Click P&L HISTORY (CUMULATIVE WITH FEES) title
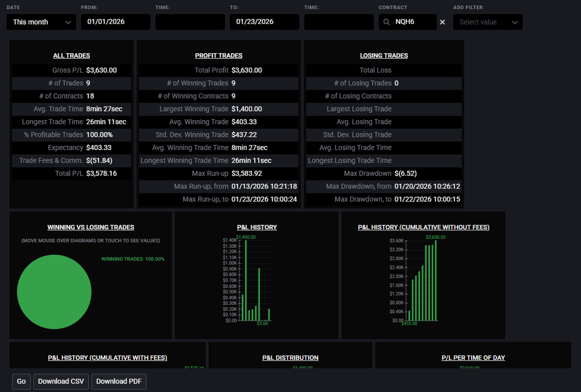 (108, 358)
